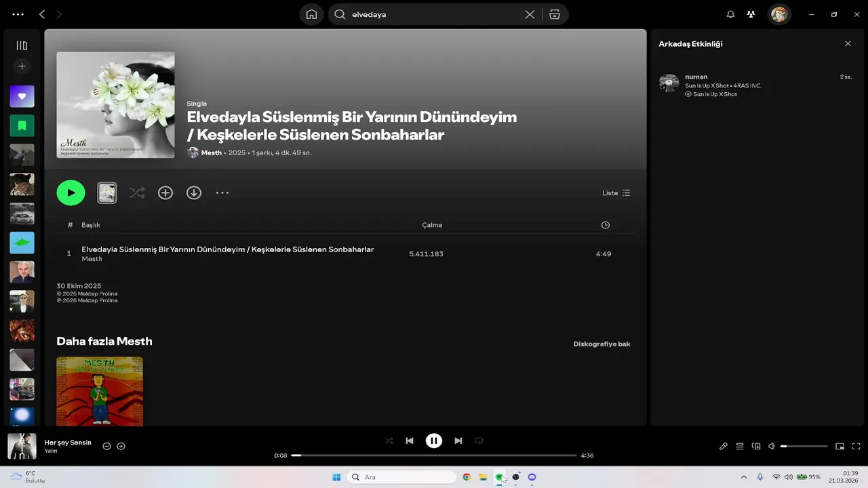Image resolution: width=868 pixels, height=488 pixels.
Task: Click release date '30 Ekim 2025'
Action: pos(79,286)
